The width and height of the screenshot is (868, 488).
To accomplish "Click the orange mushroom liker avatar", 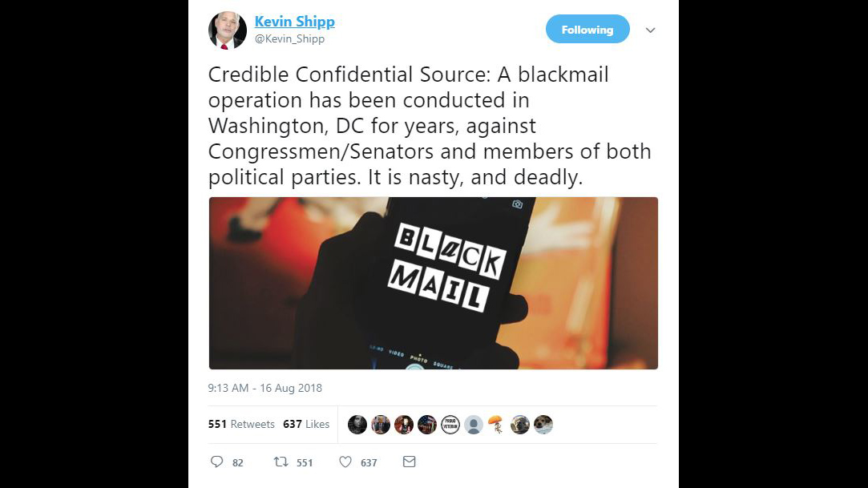I will (497, 425).
